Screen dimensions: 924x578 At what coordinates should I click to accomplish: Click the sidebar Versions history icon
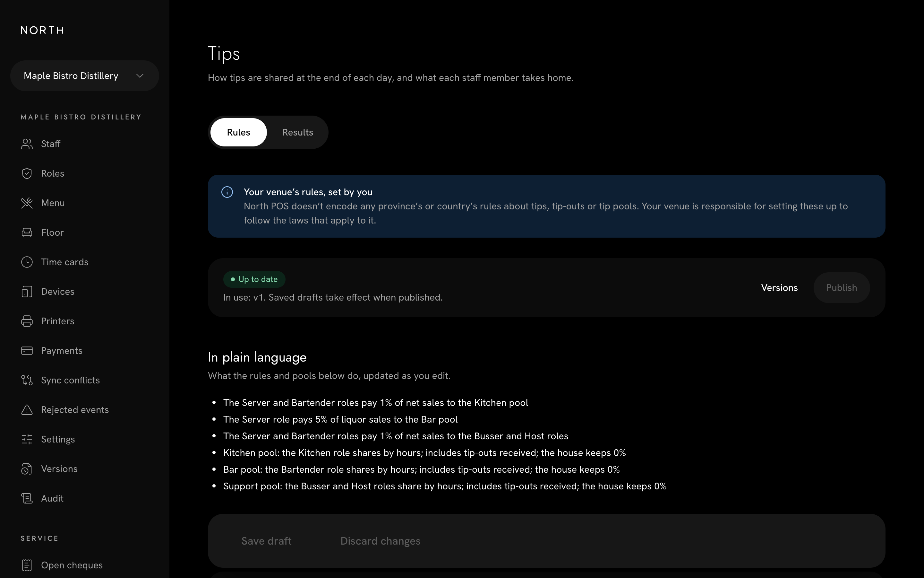pos(27,469)
